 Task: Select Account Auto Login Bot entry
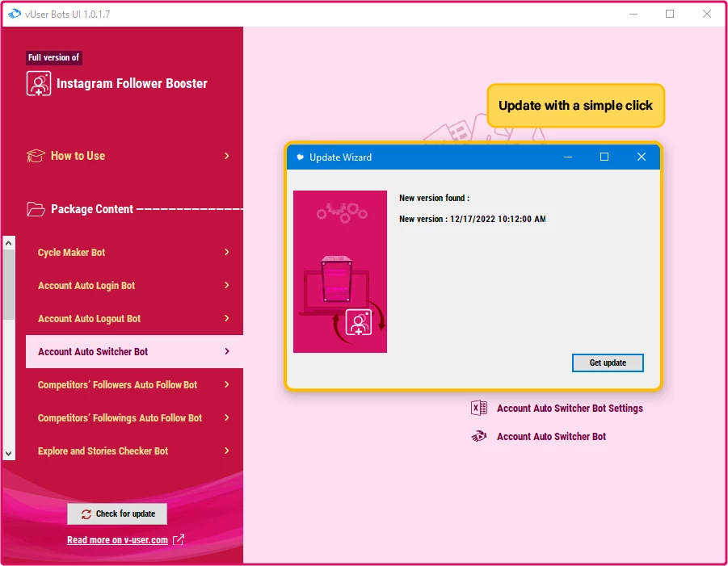[134, 285]
